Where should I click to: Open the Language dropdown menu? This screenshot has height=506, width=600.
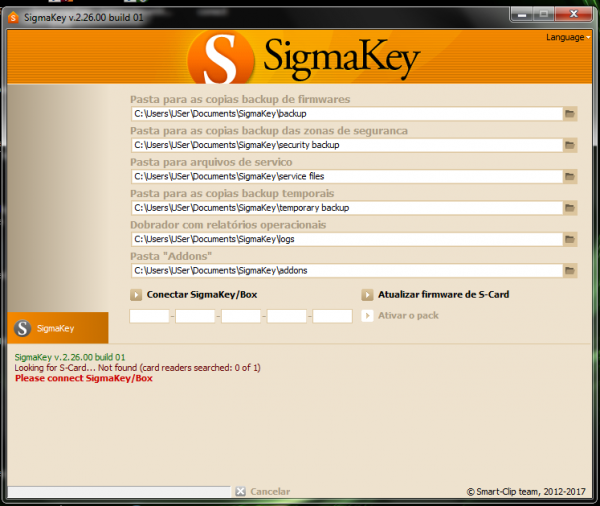coord(568,37)
